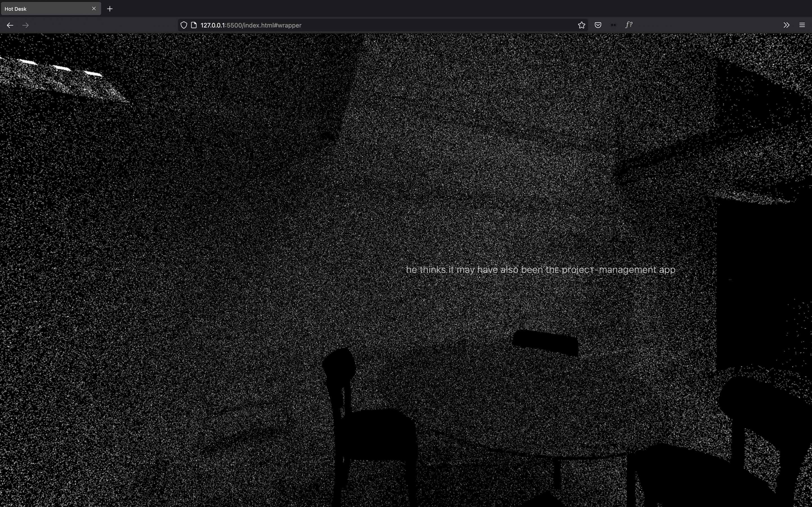Image resolution: width=812 pixels, height=507 pixels.
Task: Save the page to Pocket
Action: pyautogui.click(x=598, y=25)
